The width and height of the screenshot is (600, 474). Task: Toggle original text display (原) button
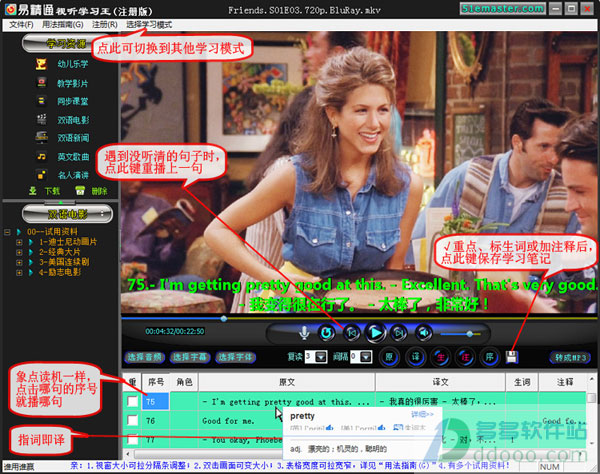coord(390,357)
